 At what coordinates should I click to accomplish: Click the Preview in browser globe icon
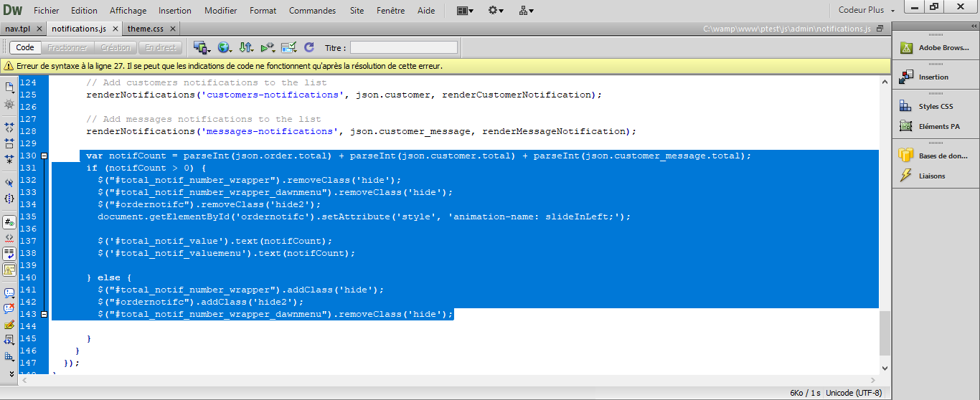(x=225, y=47)
